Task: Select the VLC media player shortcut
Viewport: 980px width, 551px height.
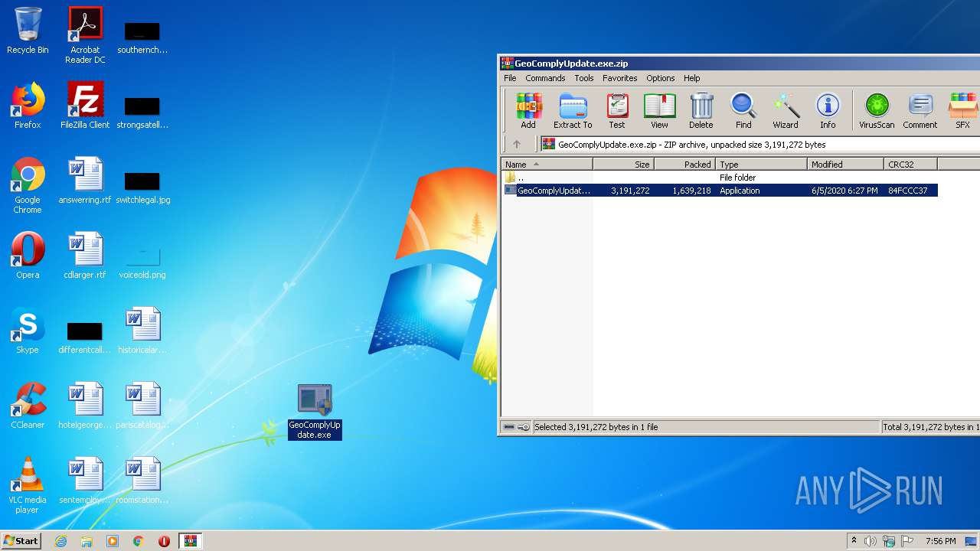Action: point(28,485)
